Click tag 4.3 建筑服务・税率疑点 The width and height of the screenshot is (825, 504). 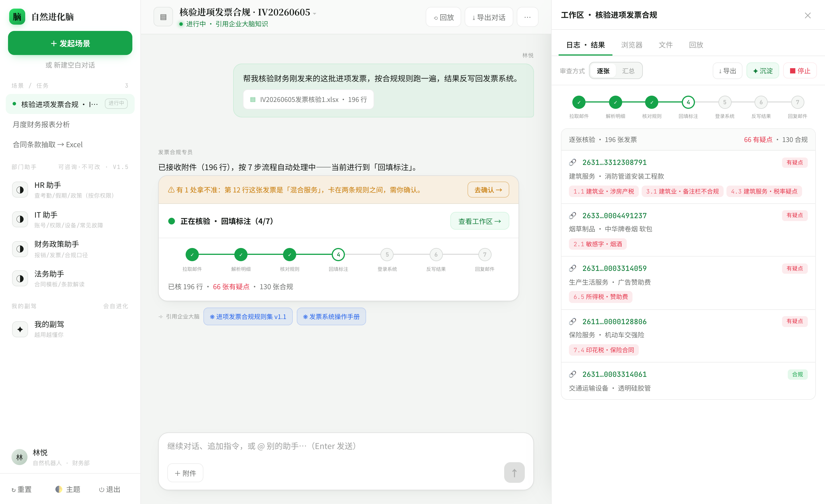coord(764,191)
